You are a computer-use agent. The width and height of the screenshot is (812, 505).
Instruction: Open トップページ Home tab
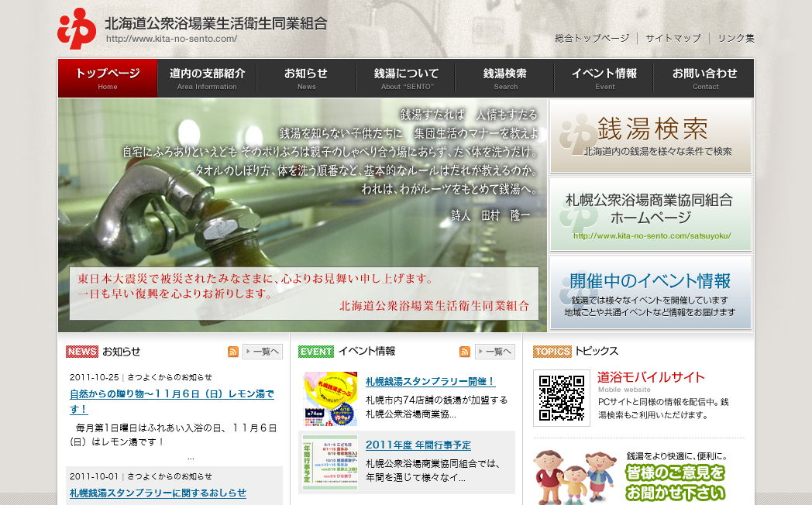(x=108, y=78)
